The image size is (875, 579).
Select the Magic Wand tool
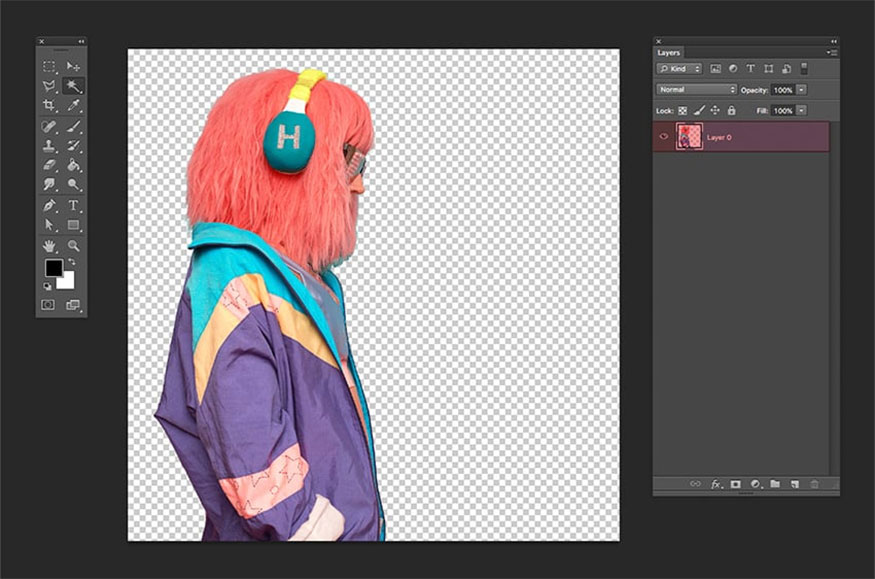point(73,86)
